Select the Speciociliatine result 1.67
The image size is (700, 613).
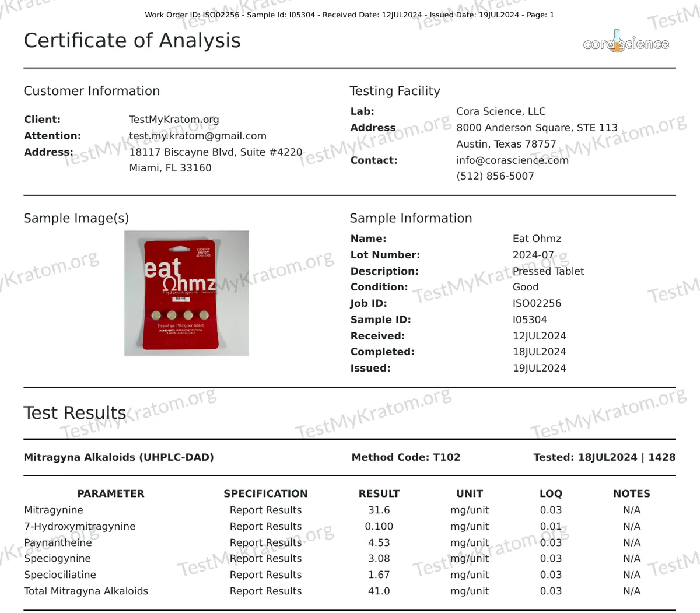(379, 575)
